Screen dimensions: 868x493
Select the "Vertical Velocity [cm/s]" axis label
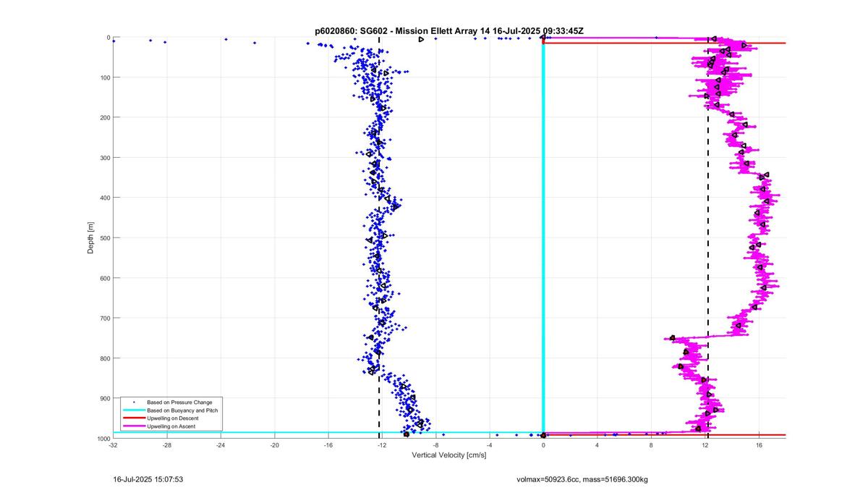coord(449,455)
